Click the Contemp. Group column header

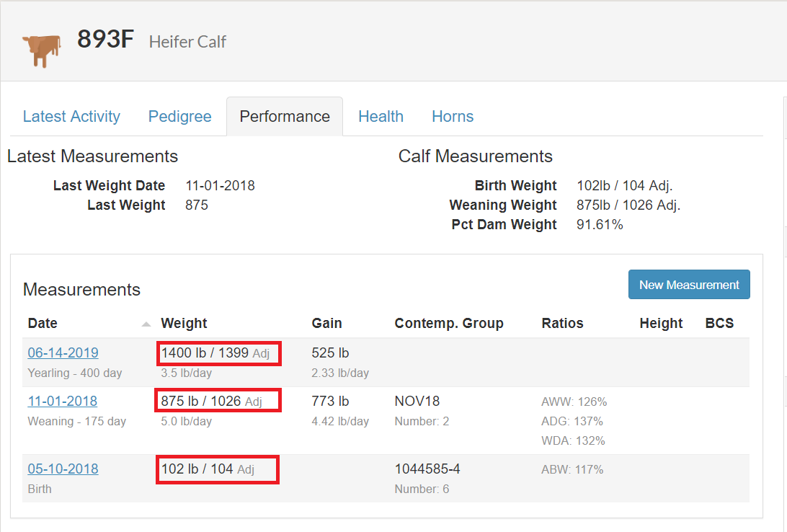pyautogui.click(x=449, y=324)
